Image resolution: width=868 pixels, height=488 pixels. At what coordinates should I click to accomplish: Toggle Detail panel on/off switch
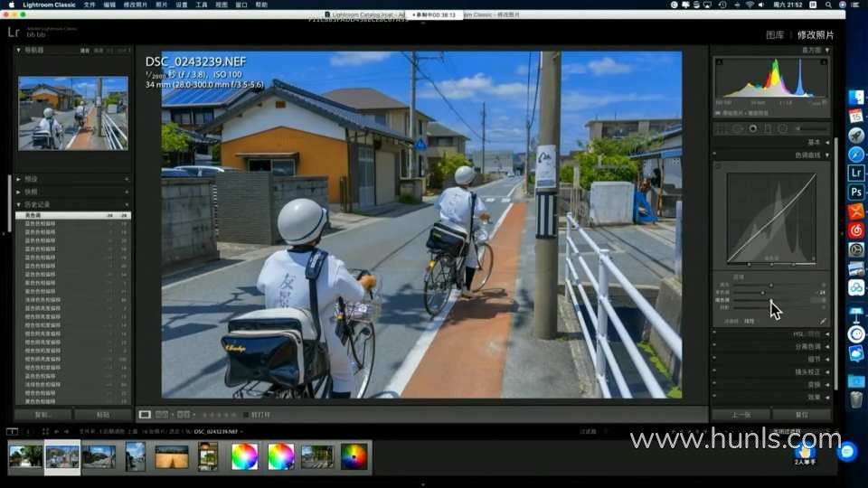[714, 360]
